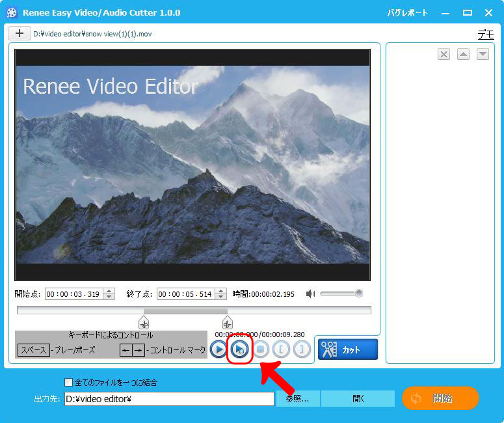Screen dimensions: 504x423
Task: Increase the 開始点 time with up spinner
Action: 109,291
